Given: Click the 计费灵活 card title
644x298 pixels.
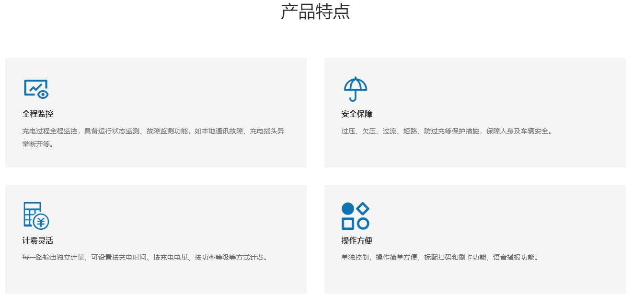Looking at the screenshot, I should click(38, 241).
